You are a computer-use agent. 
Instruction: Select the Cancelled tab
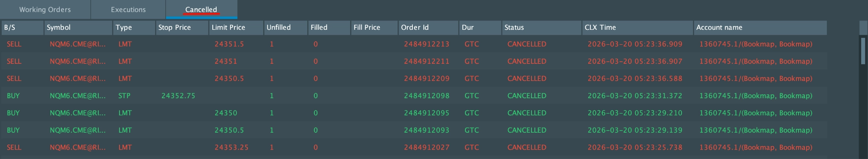[201, 9]
